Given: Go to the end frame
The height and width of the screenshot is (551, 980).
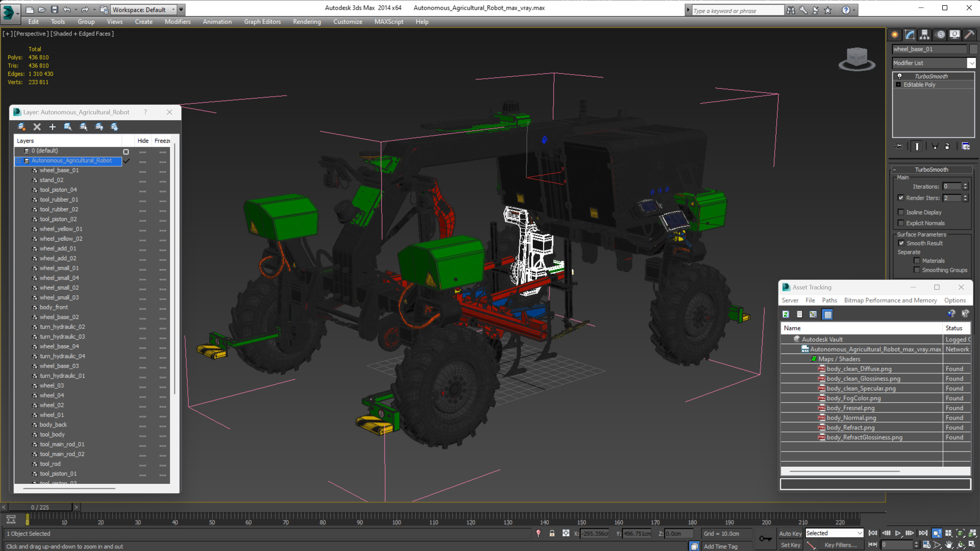Looking at the screenshot, I should point(923,533).
